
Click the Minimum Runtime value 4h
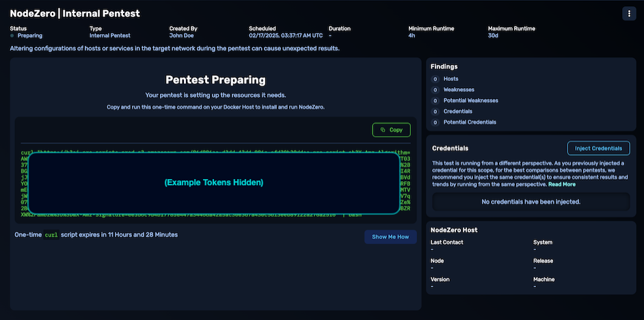click(412, 36)
